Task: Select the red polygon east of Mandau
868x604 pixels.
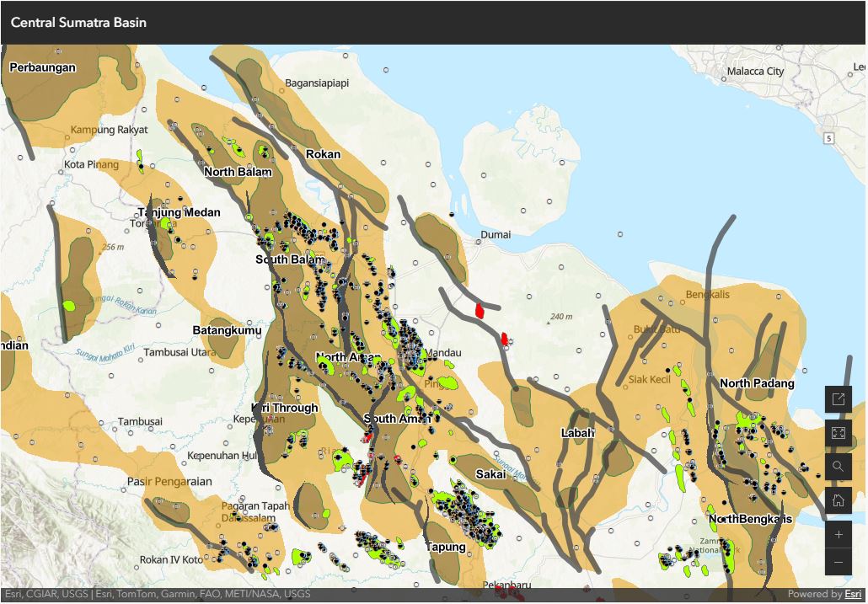Action: click(x=504, y=339)
